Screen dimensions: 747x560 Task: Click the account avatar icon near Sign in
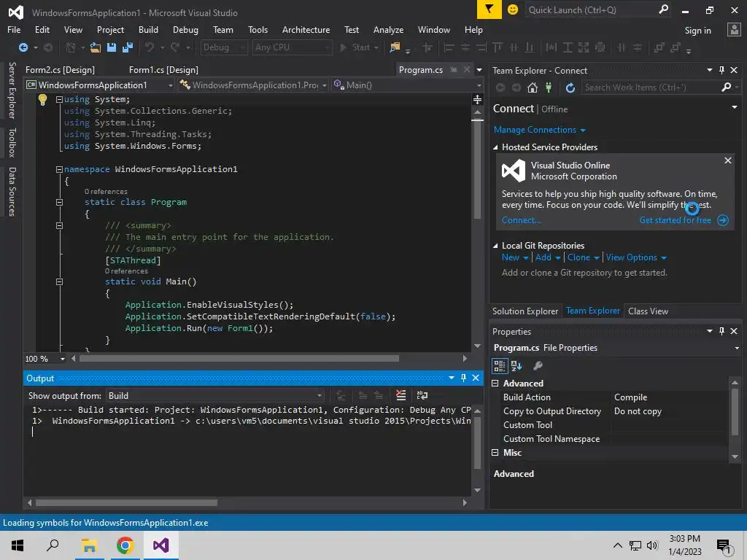734,30
